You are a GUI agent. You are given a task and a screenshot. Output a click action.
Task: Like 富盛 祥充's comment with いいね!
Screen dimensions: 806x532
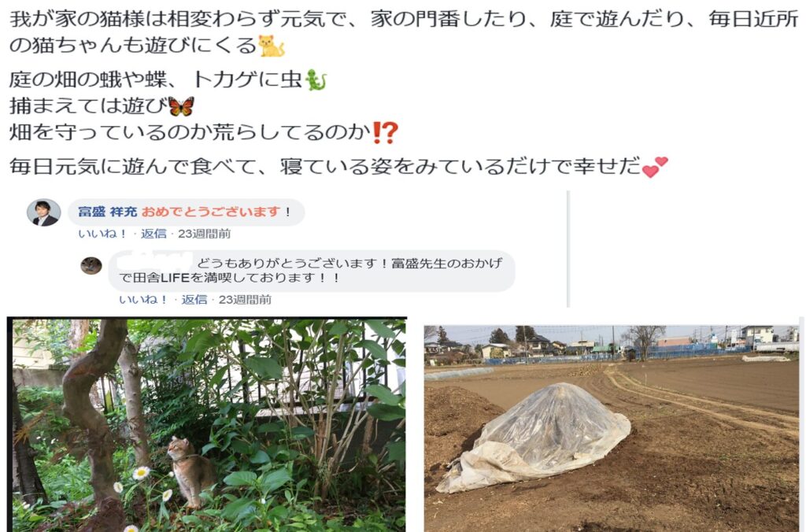coord(102,234)
